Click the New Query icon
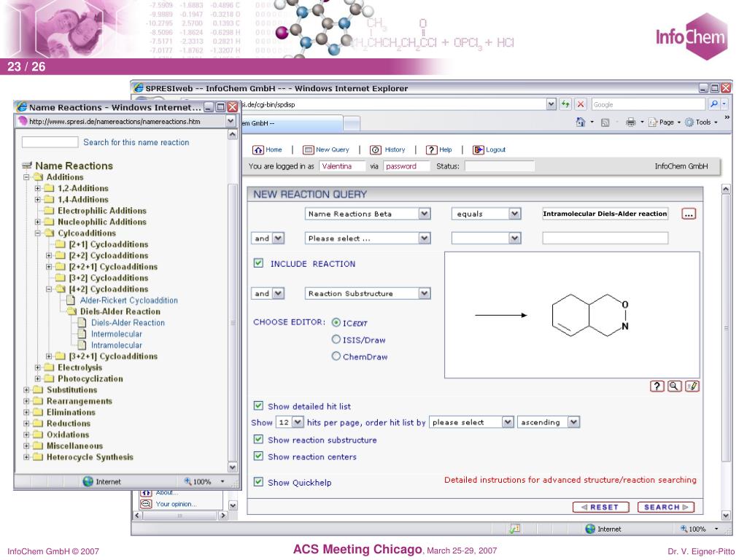 [x=309, y=150]
